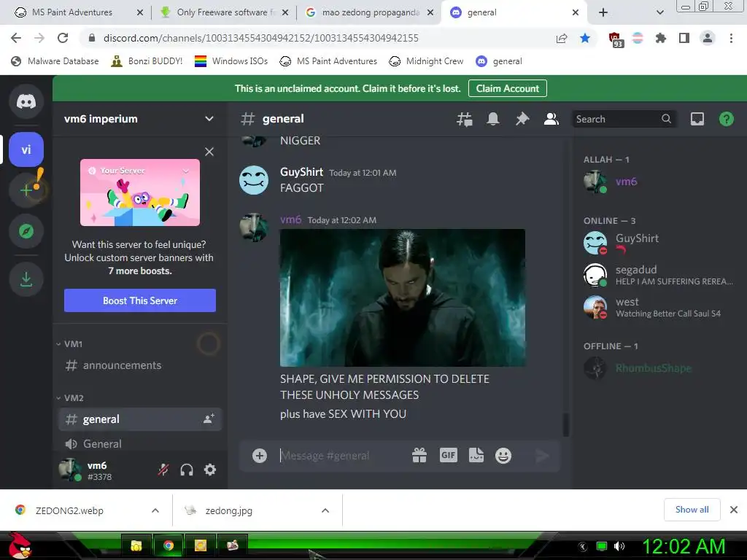Open User Settings gear icon
The height and width of the screenshot is (560, 747).
(x=210, y=470)
